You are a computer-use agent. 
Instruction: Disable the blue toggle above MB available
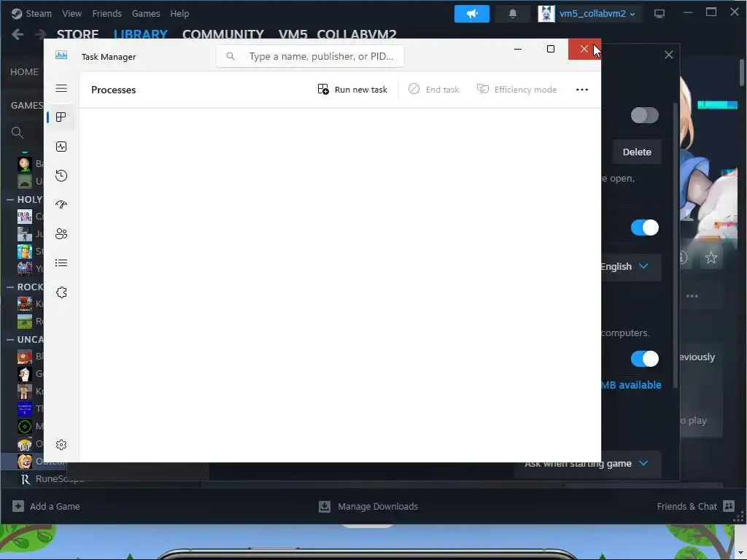(645, 359)
